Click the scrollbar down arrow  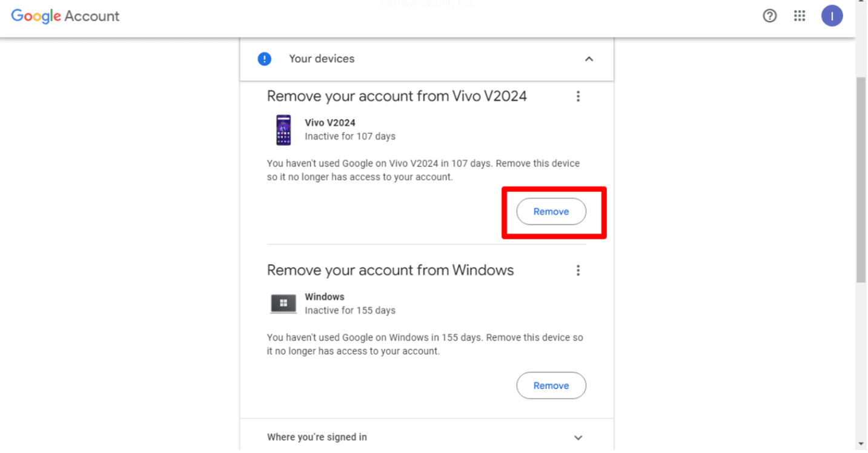861,445
